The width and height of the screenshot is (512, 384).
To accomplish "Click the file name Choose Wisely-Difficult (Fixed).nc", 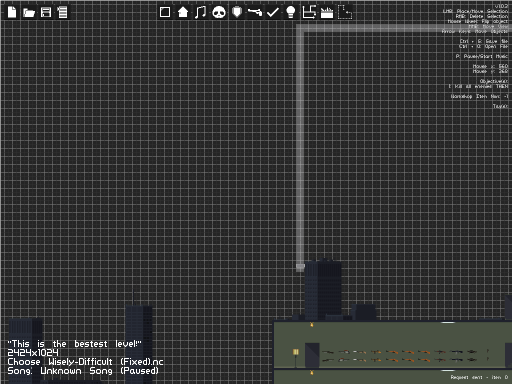I will tap(85, 362).
